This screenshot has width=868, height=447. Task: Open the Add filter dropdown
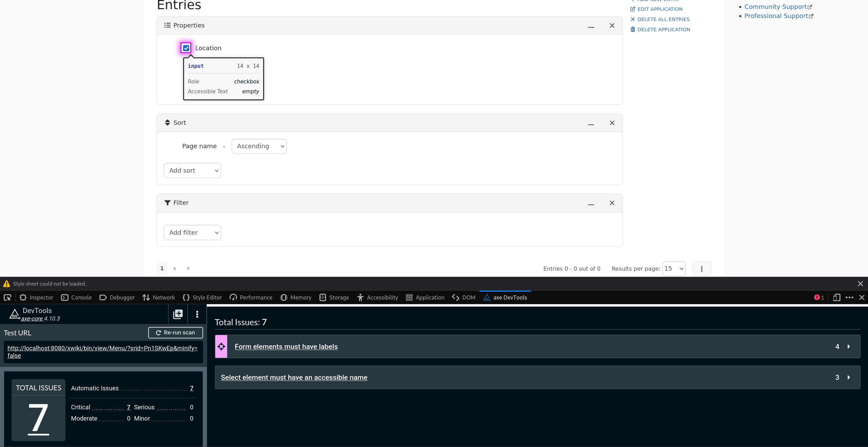click(x=192, y=233)
